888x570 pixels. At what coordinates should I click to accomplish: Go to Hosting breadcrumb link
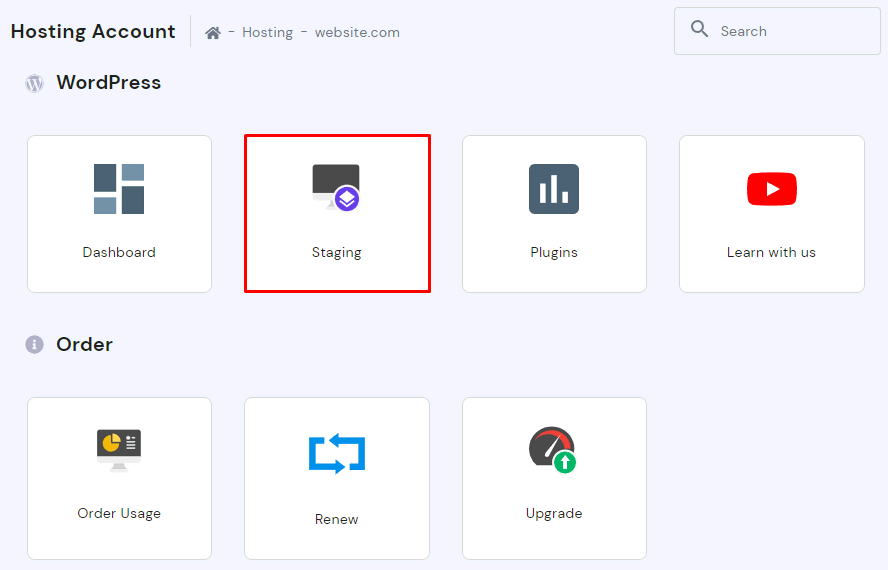click(x=267, y=32)
